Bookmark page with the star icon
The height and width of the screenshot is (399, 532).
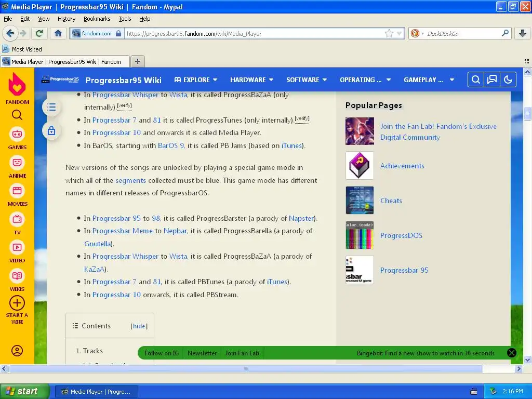tap(389, 33)
